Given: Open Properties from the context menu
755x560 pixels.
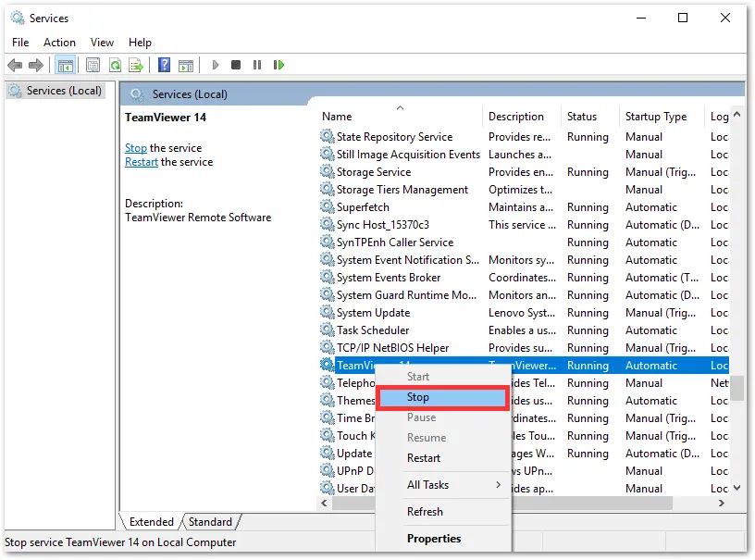Looking at the screenshot, I should (x=442, y=539).
